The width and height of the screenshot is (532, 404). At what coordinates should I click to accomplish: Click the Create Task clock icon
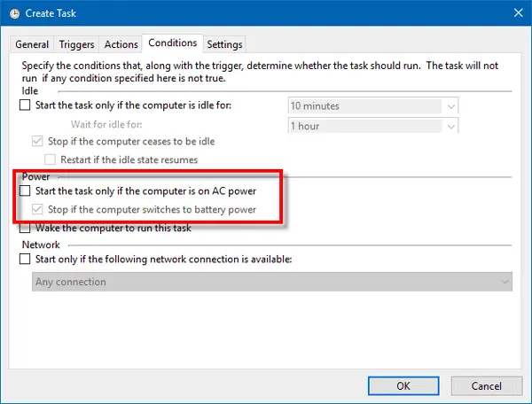14,13
